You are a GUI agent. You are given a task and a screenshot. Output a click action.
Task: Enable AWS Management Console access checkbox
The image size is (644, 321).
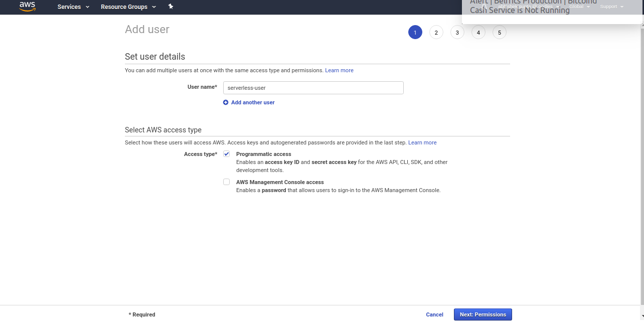tap(227, 182)
